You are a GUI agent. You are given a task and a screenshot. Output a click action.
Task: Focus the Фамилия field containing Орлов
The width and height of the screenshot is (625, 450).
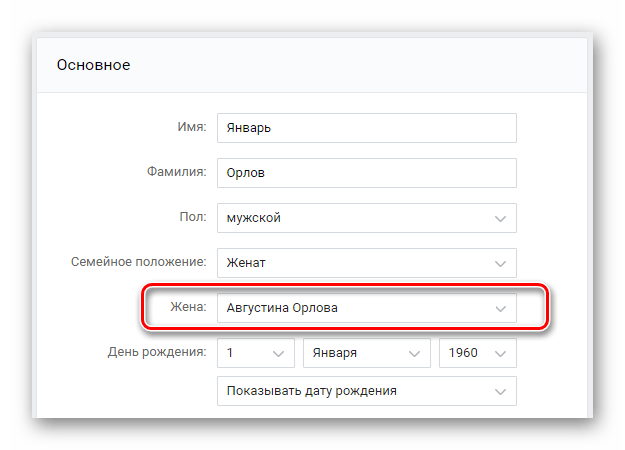click(x=367, y=173)
